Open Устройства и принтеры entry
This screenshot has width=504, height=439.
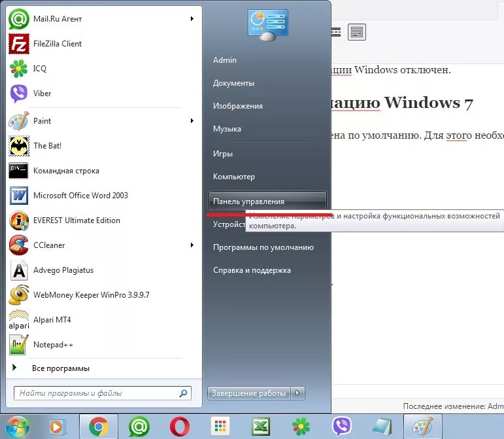[229, 224]
